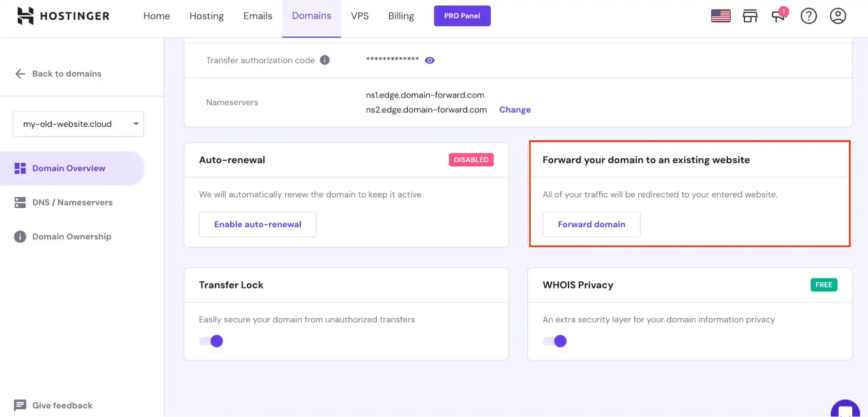Enable auto-renewal for the domain
The height and width of the screenshot is (417, 868).
[257, 224]
